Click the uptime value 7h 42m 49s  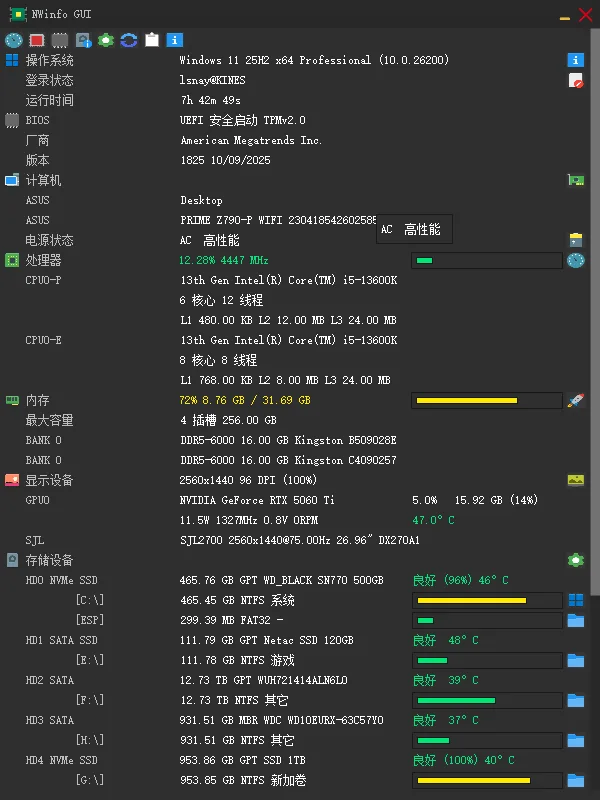tap(211, 100)
